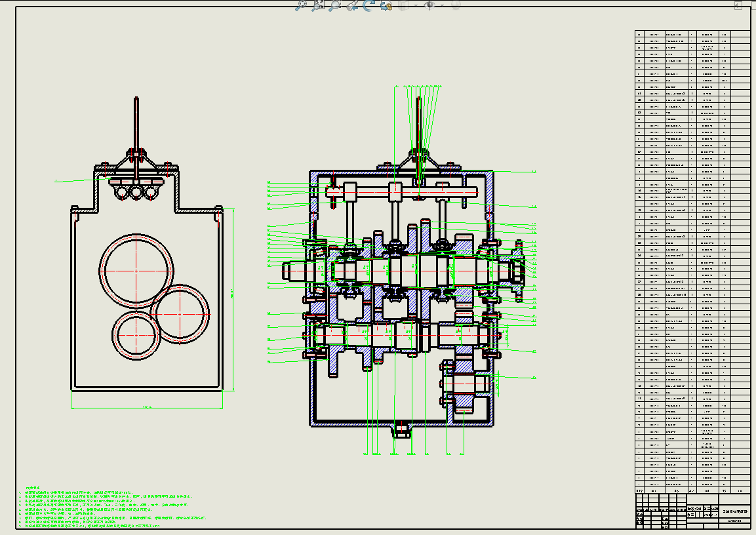Click the small panel button at top-right corner
This screenshot has height=535, width=756.
pyautogui.click(x=738, y=5)
